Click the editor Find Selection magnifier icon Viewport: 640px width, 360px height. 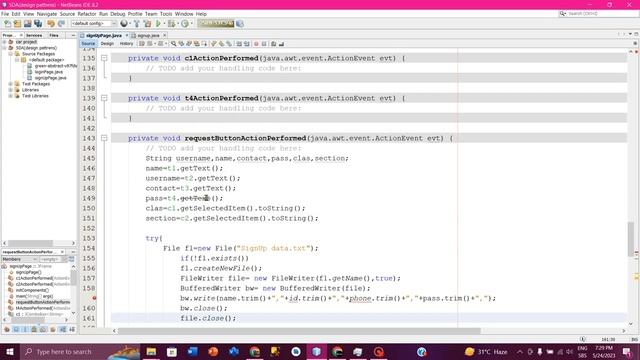click(173, 44)
